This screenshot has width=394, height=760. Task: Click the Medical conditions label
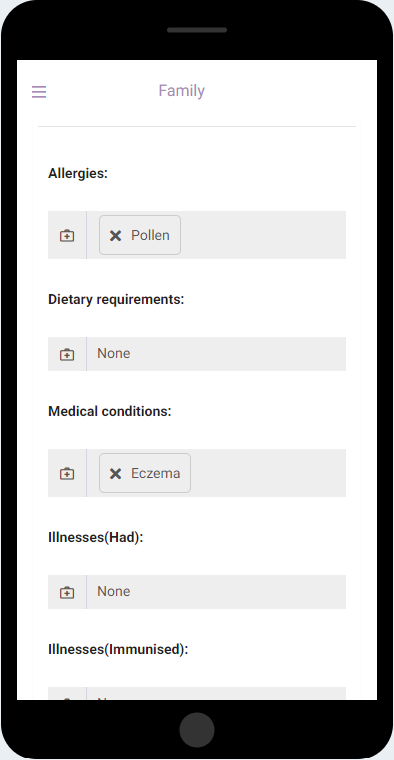click(110, 412)
